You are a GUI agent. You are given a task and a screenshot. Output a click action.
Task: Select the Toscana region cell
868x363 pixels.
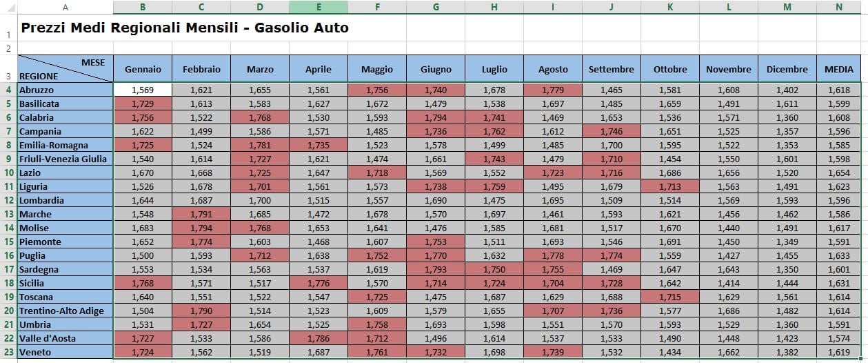[x=65, y=297]
